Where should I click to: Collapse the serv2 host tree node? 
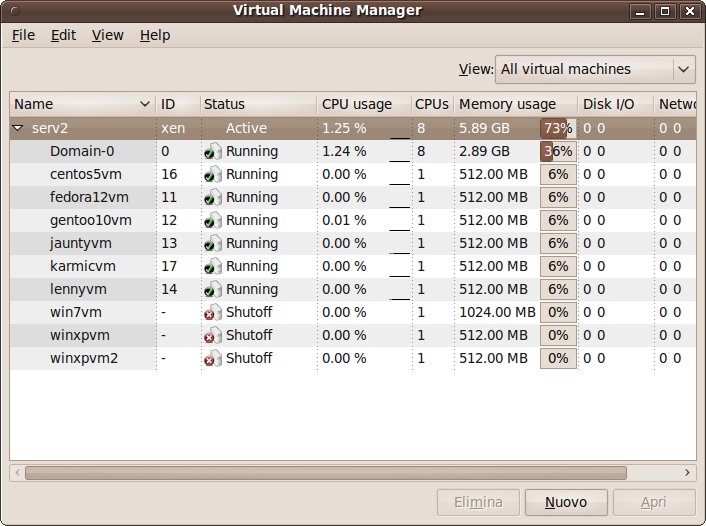click(18, 128)
